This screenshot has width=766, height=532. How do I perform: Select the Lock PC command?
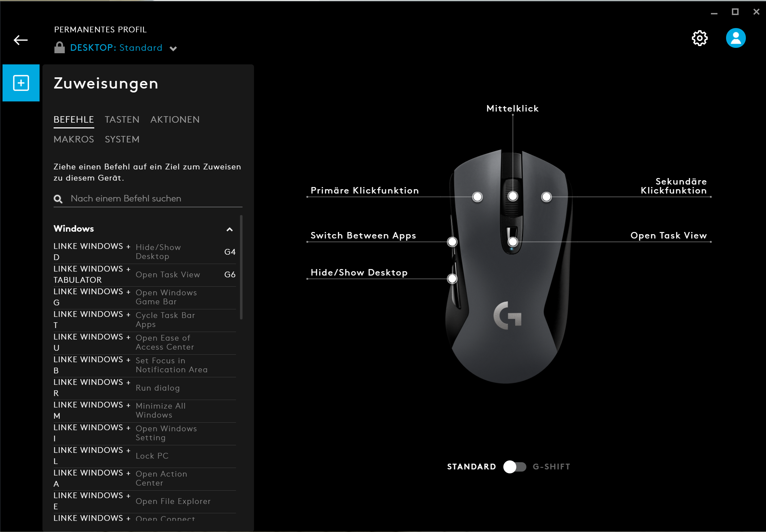(145, 456)
